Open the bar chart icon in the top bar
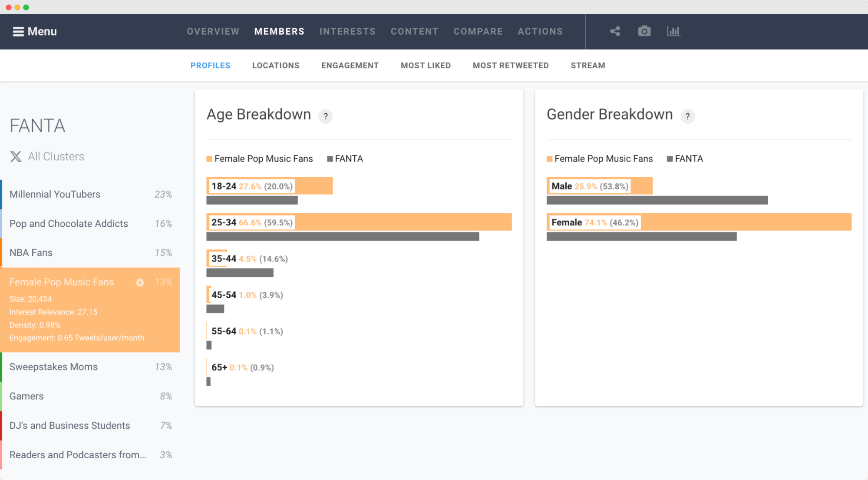Screen dimensions: 868x480 (673, 31)
